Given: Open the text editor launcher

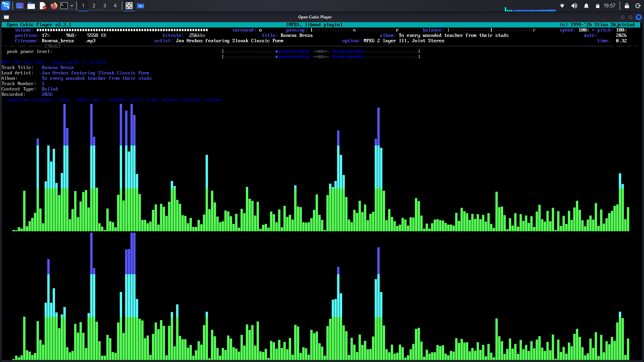Looking at the screenshot, I should [43, 6].
